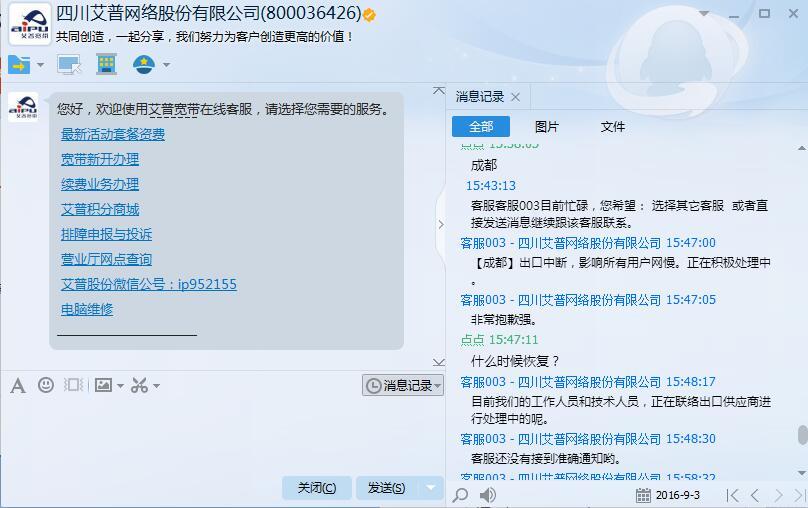Click the company title 四川艾普网络股份有限公司(800036426)

coord(209,13)
